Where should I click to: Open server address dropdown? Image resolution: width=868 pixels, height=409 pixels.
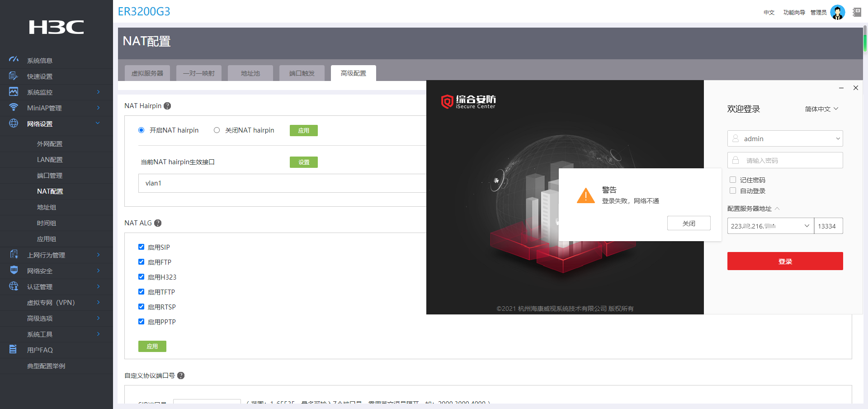tap(807, 226)
